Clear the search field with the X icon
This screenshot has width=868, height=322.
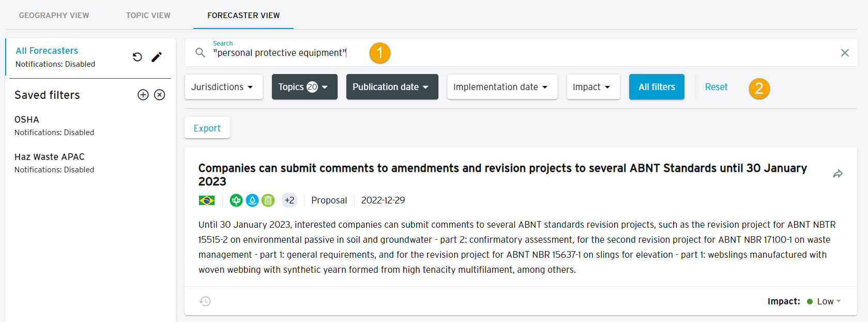tap(845, 53)
